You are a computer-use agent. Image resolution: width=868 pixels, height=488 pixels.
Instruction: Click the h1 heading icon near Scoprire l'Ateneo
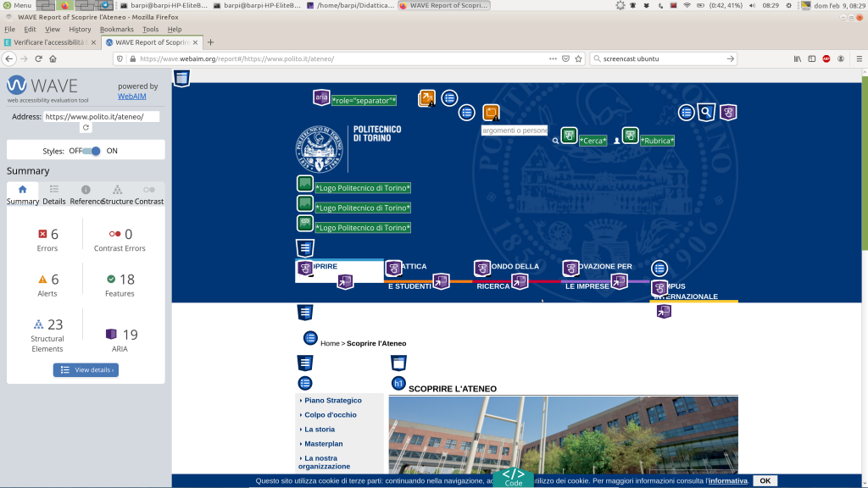click(398, 384)
